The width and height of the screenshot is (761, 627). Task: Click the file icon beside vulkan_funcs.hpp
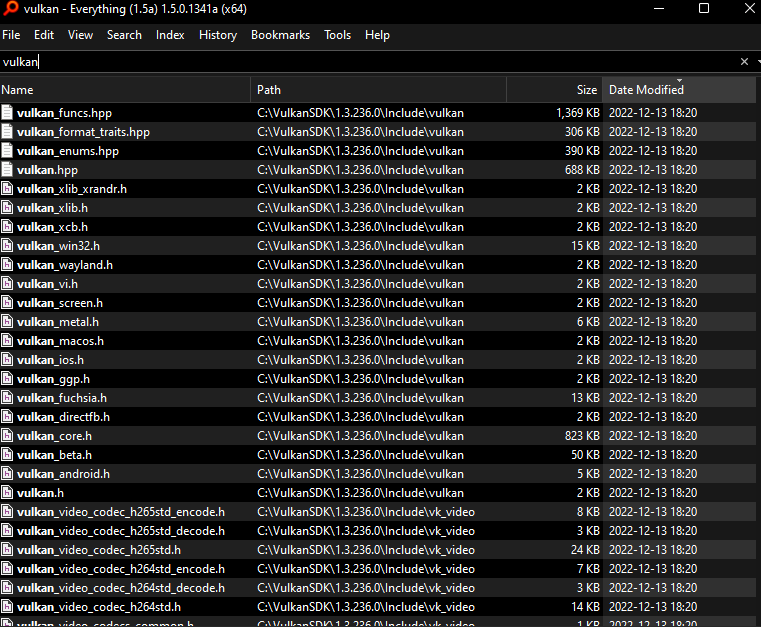coord(7,113)
